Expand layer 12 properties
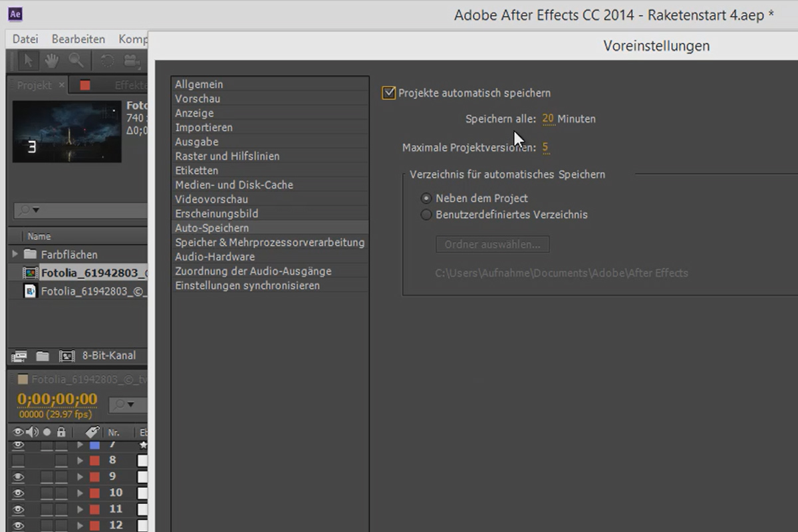 [80, 525]
